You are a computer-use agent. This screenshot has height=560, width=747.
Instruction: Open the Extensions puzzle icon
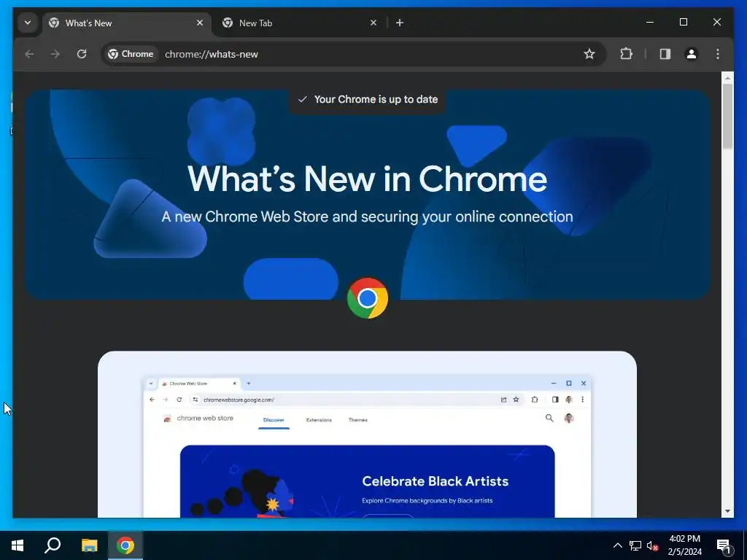[x=627, y=54]
